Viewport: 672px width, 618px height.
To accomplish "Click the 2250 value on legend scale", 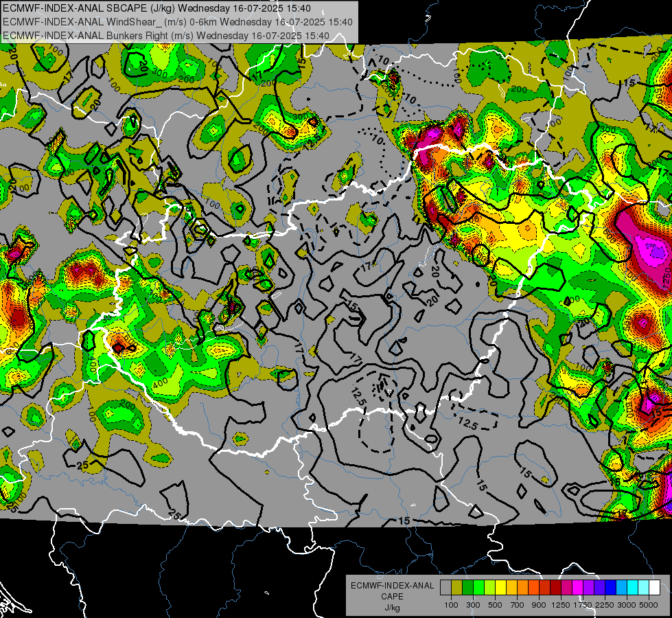I will (x=605, y=605).
